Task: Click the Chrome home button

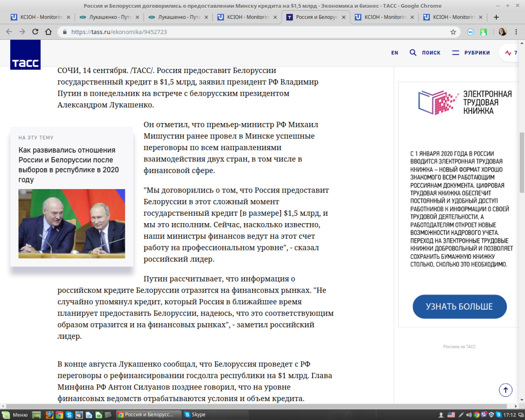Action: 48,32
